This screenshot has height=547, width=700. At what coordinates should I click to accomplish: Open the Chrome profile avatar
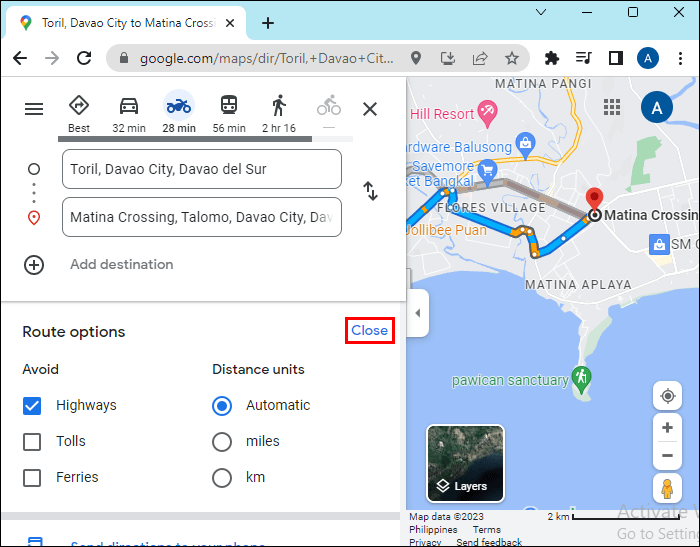(x=648, y=58)
